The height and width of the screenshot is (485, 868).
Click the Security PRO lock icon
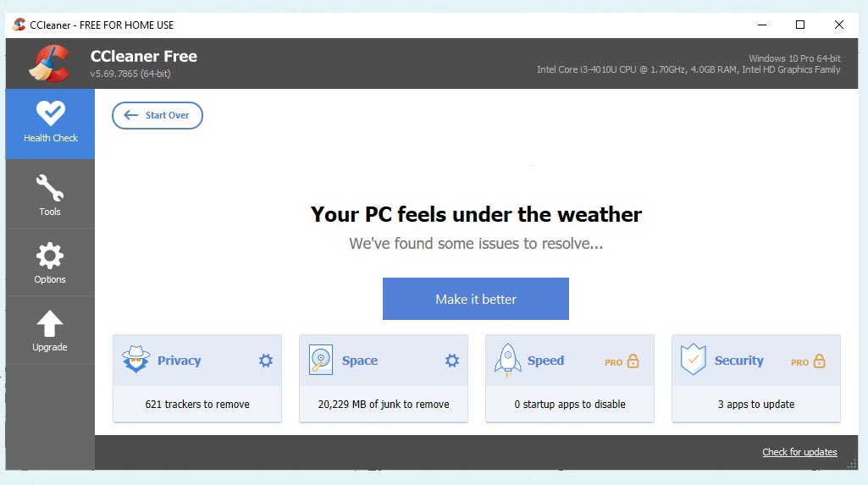(x=819, y=361)
